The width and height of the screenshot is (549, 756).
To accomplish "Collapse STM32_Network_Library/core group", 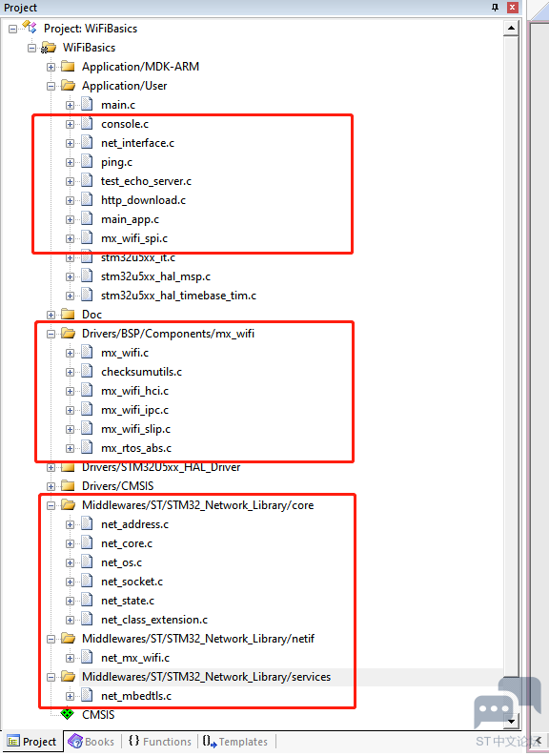I will point(51,506).
